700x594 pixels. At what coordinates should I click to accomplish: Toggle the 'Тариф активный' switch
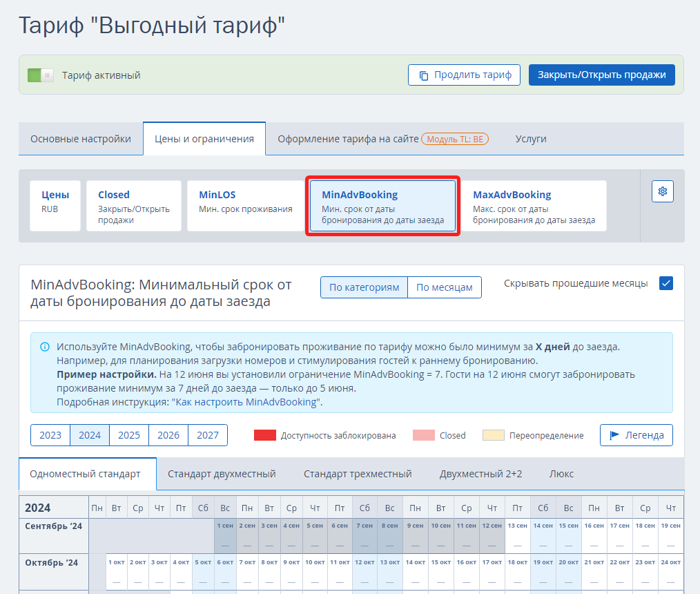[41, 75]
